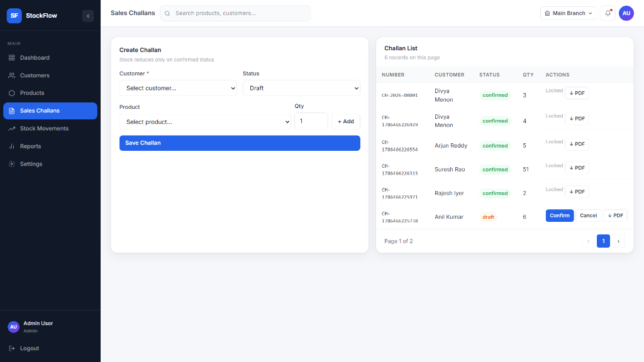Click customer name Suresh Rao
This screenshot has height=362, width=644.
[x=450, y=170]
